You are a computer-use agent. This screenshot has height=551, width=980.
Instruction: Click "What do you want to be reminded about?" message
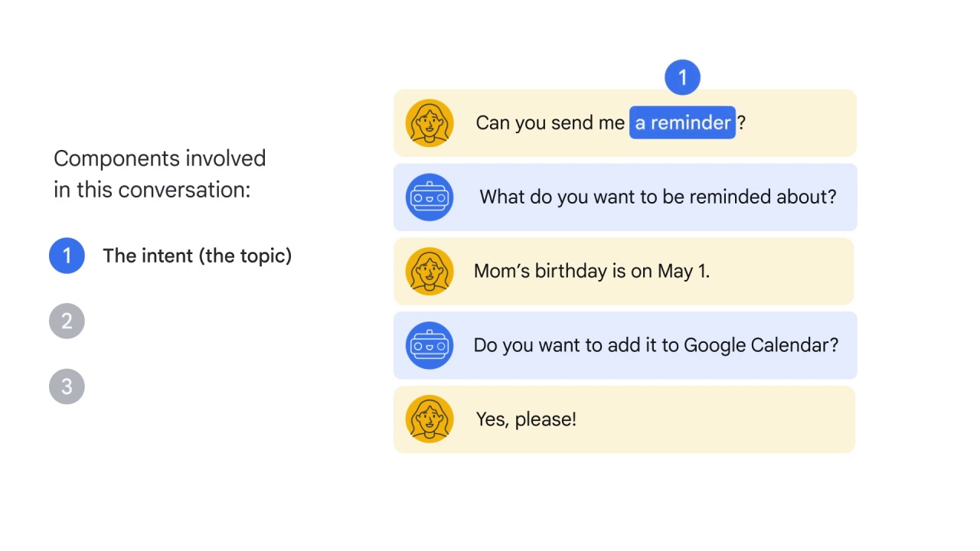tap(658, 197)
